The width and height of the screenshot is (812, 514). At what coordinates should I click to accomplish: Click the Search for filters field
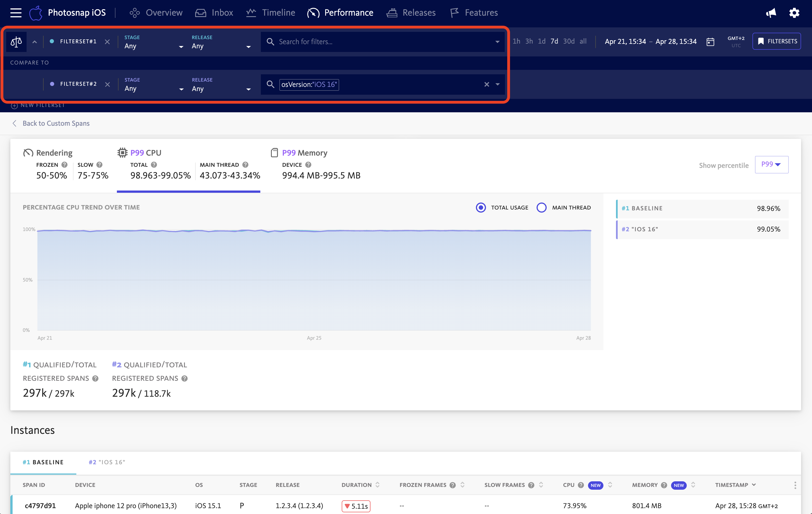pyautogui.click(x=383, y=42)
